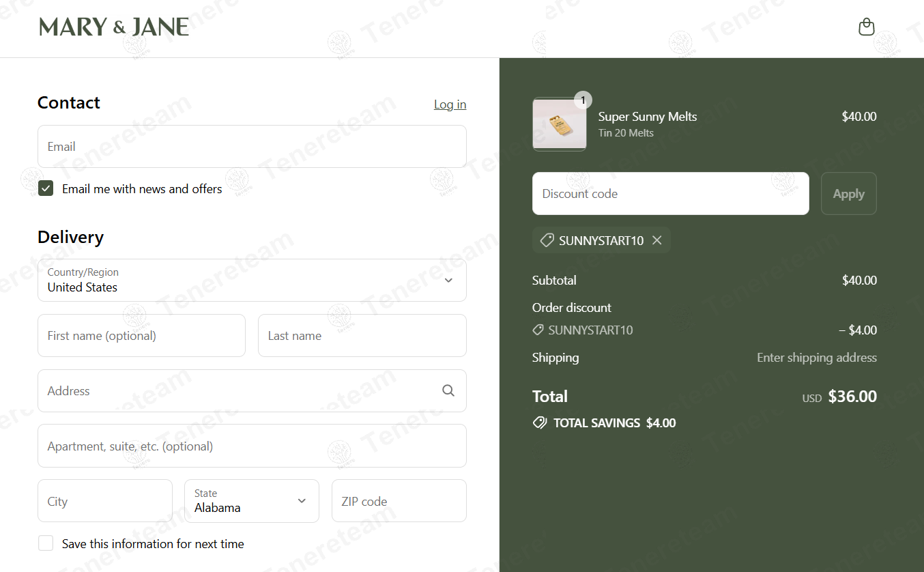
Task: Focus the ZIP code field
Action: tap(399, 501)
